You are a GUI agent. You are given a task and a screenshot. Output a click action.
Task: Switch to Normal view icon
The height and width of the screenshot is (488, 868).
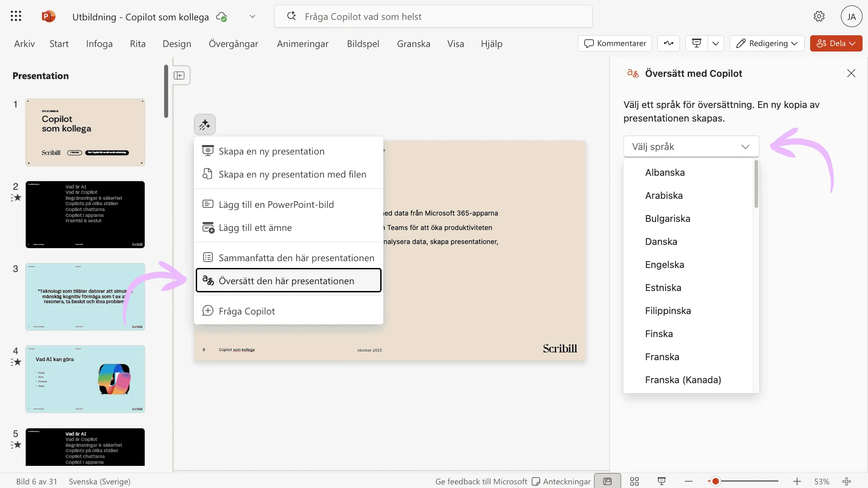click(x=607, y=481)
